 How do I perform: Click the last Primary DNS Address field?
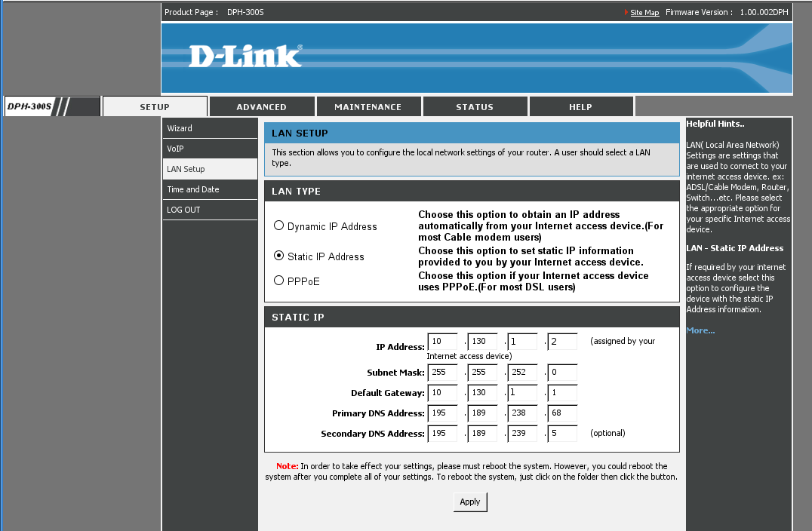point(562,413)
